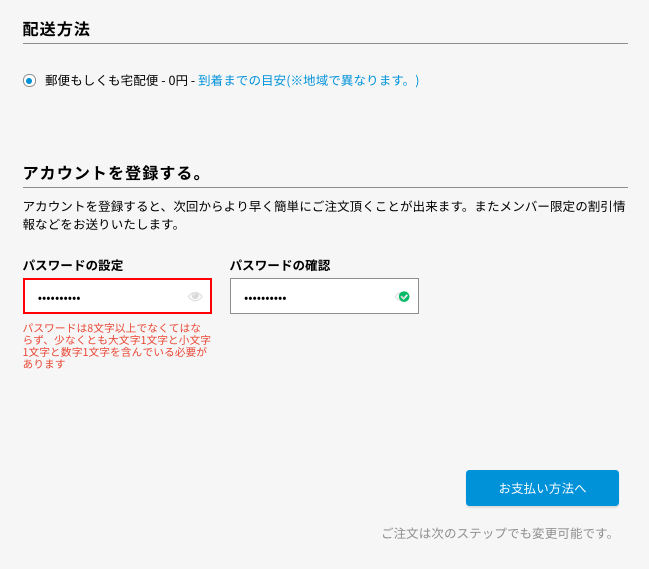Click the divider line under アカウントを登録する。
Image resolution: width=649 pixels, height=569 pixels.
click(325, 187)
